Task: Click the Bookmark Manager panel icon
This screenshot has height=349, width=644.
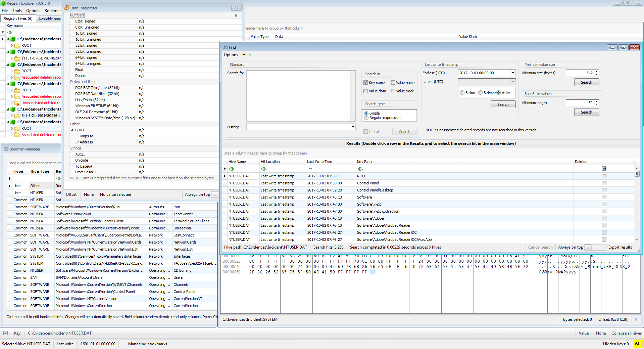Action: tap(6, 149)
